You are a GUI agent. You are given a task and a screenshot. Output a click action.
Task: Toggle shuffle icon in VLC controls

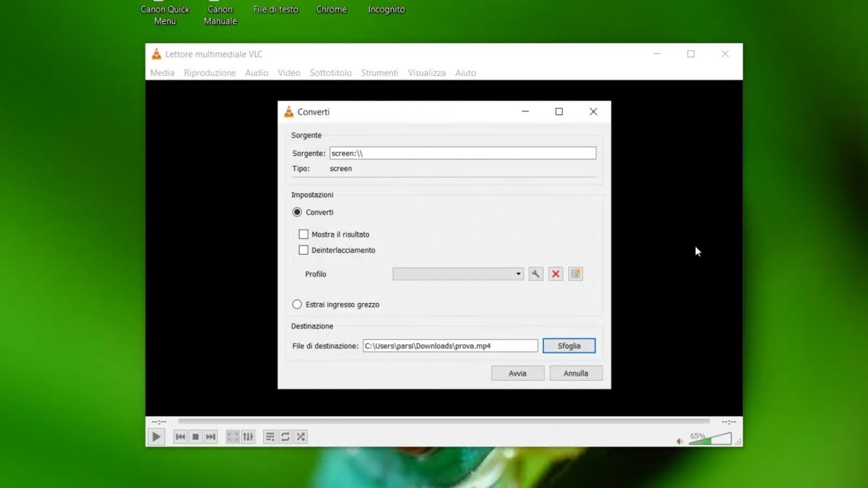(x=301, y=436)
